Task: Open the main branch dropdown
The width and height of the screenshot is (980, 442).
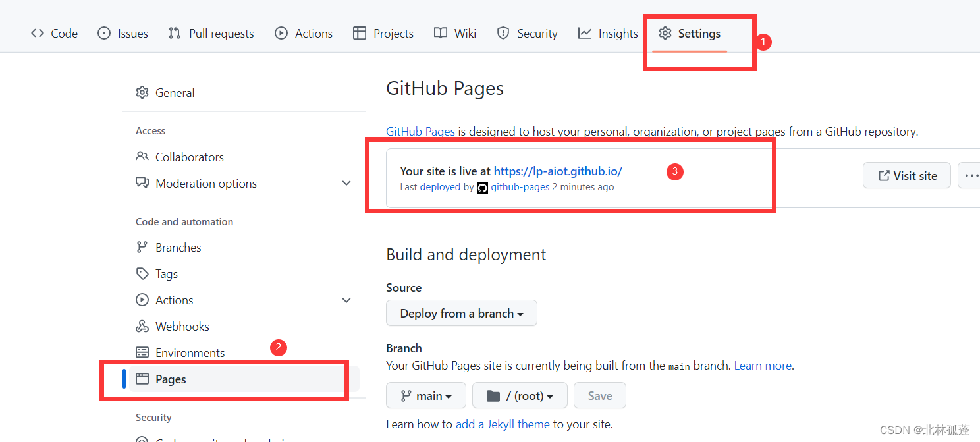Action: [x=426, y=395]
